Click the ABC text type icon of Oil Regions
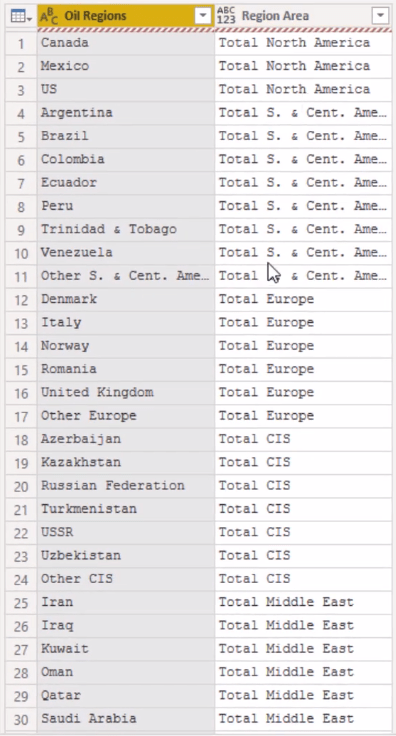 tap(49, 16)
